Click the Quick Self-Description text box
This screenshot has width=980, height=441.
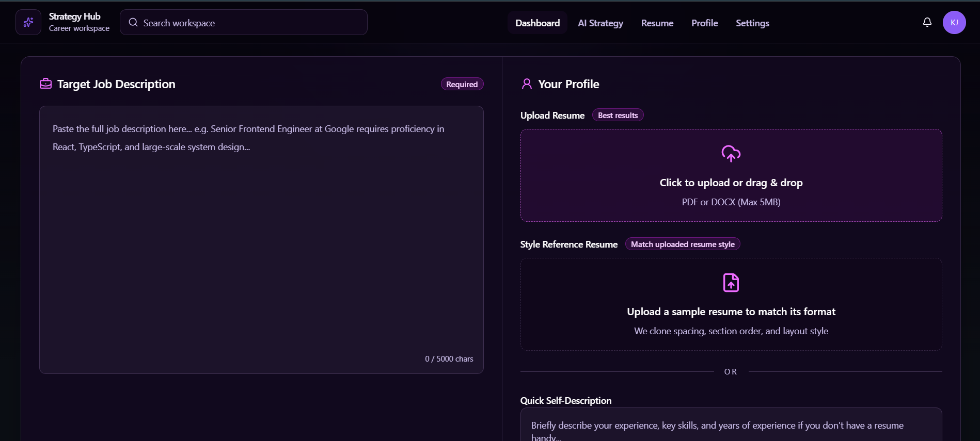(x=731, y=424)
